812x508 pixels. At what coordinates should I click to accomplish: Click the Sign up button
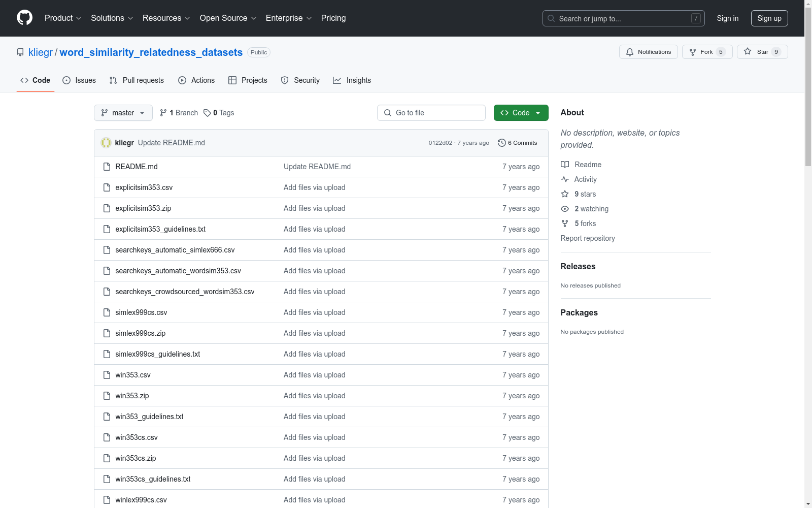769,18
